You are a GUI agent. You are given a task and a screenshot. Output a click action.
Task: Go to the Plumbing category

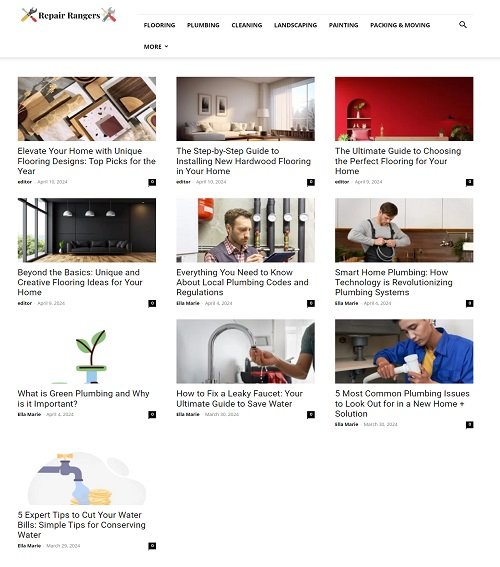[x=203, y=25]
